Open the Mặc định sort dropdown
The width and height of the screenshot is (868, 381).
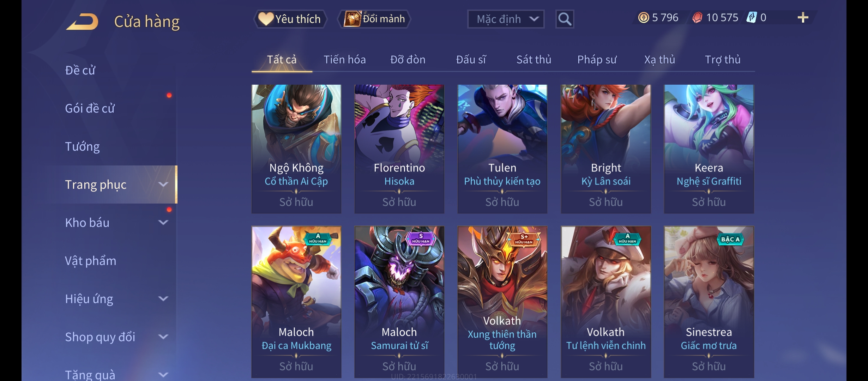(x=506, y=19)
